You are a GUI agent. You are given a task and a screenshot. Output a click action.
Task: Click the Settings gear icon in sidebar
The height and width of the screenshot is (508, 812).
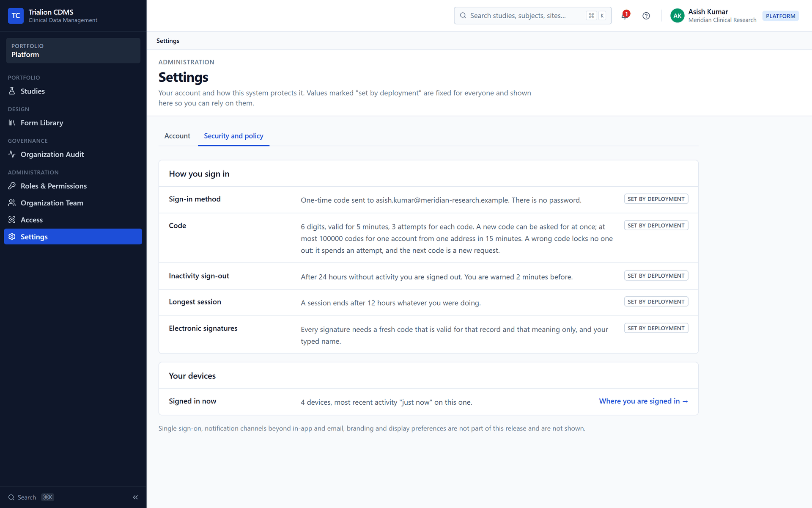tap(12, 237)
